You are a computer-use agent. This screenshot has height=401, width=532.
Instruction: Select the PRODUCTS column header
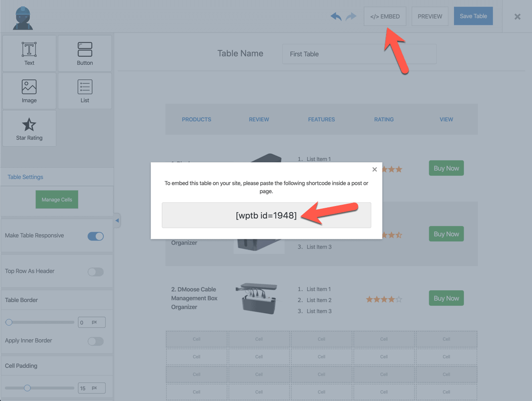(x=196, y=119)
